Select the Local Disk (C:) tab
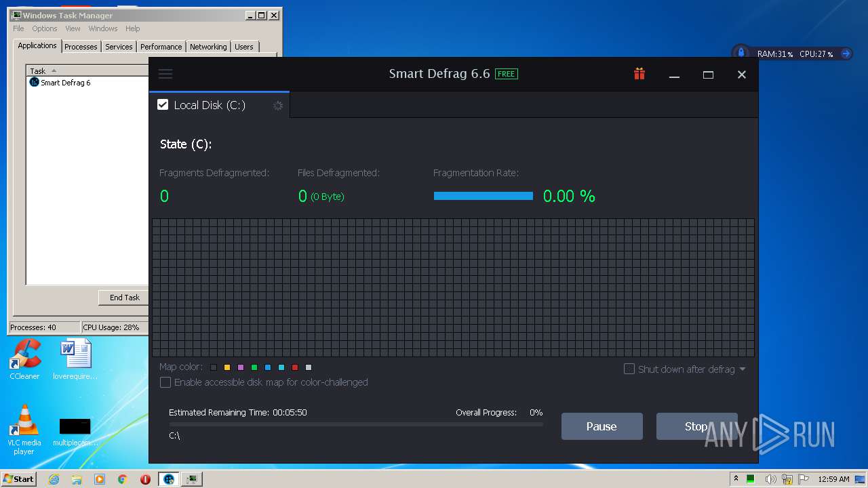This screenshot has height=488, width=868. coord(220,105)
